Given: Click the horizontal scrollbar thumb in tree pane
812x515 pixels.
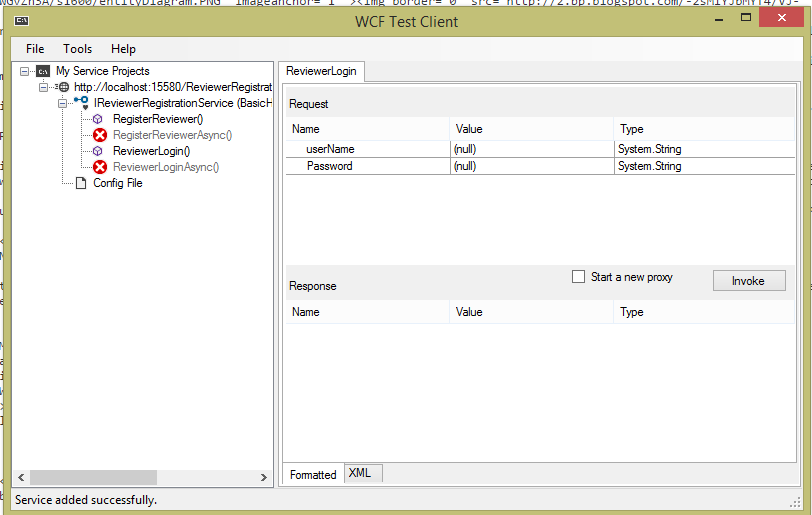Looking at the screenshot, I should pos(94,477).
